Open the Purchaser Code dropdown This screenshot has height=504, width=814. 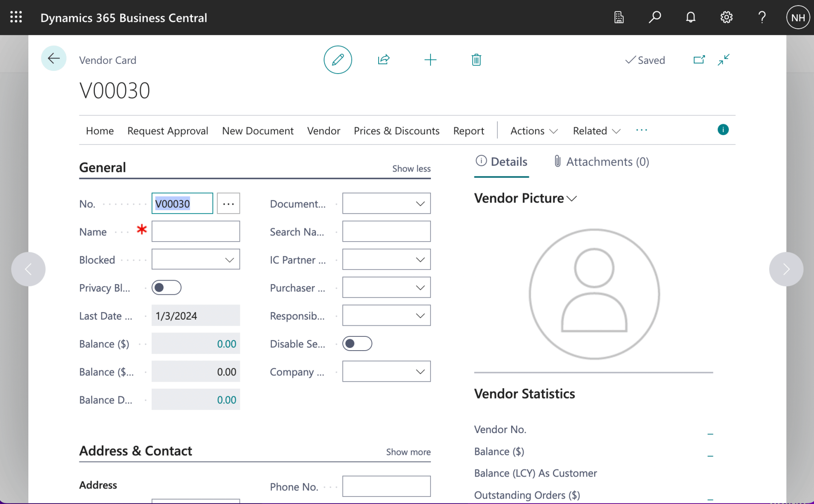tap(420, 288)
